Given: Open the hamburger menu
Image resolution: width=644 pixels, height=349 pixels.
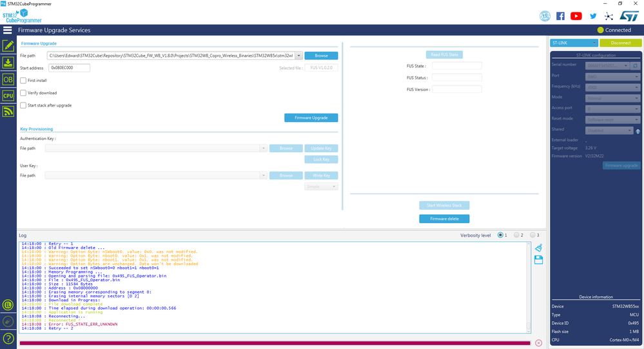Looking at the screenshot, I should [7, 30].
